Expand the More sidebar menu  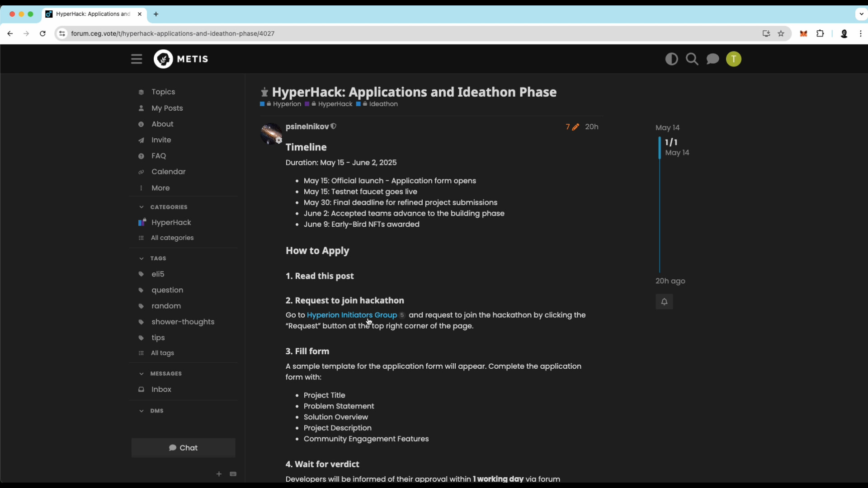[x=160, y=188]
